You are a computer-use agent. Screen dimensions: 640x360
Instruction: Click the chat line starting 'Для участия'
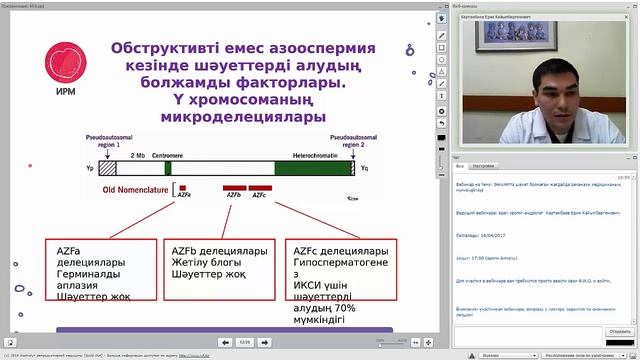[x=533, y=281]
